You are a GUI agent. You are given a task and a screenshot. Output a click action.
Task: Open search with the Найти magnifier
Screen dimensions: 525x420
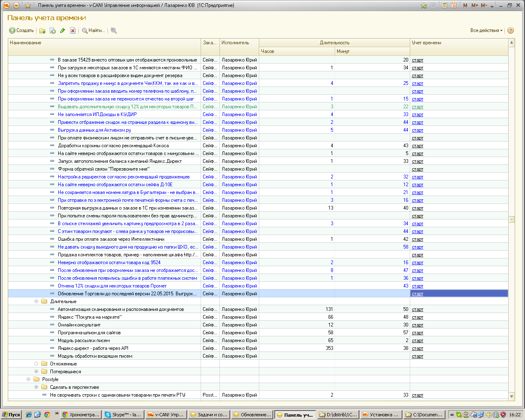[94, 30]
